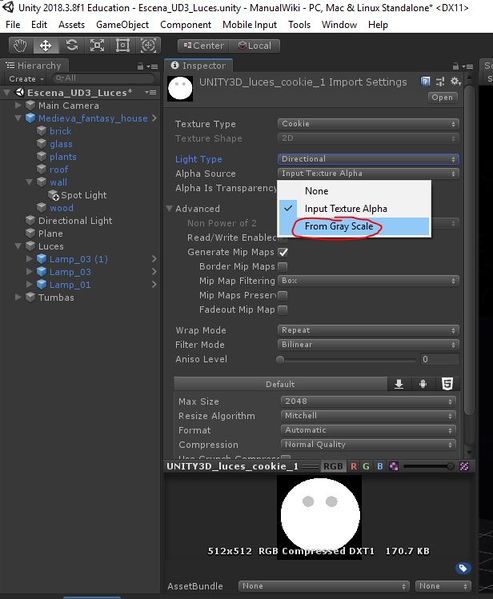
Task: Click the asset label tag icon
Action: [463, 568]
